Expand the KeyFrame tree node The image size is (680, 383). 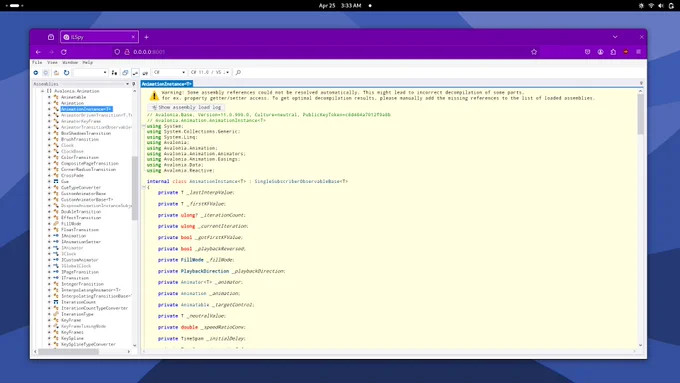tap(49, 320)
